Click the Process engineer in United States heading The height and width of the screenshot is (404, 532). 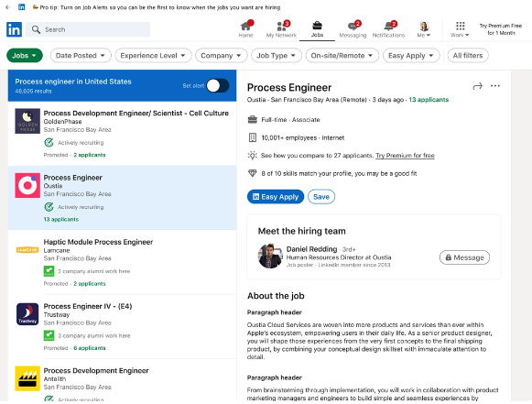[73, 82]
